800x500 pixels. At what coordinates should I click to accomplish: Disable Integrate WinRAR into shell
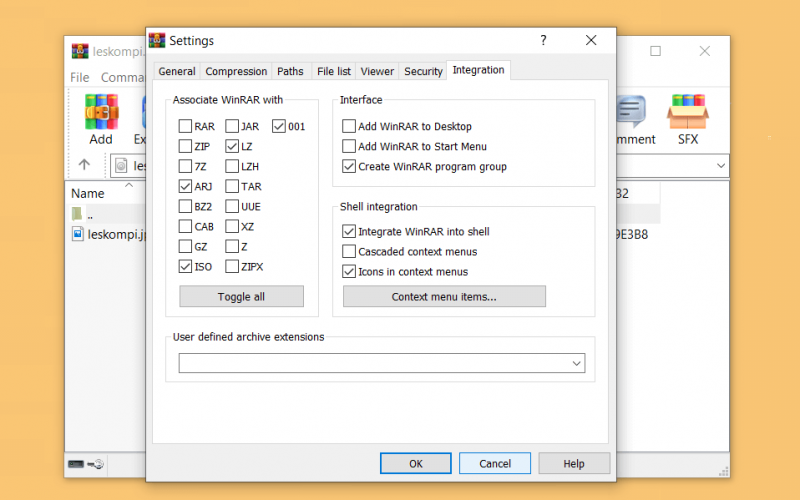point(349,232)
